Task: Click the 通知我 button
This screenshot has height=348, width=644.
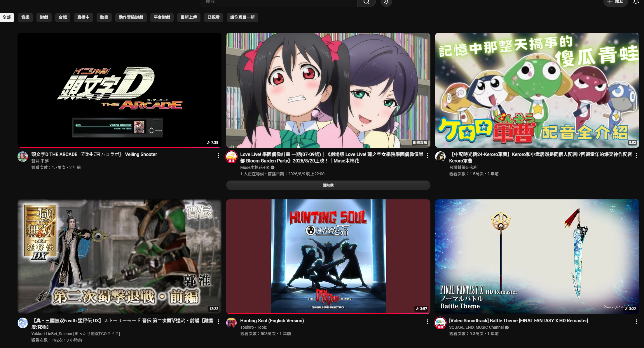Action: point(328,185)
